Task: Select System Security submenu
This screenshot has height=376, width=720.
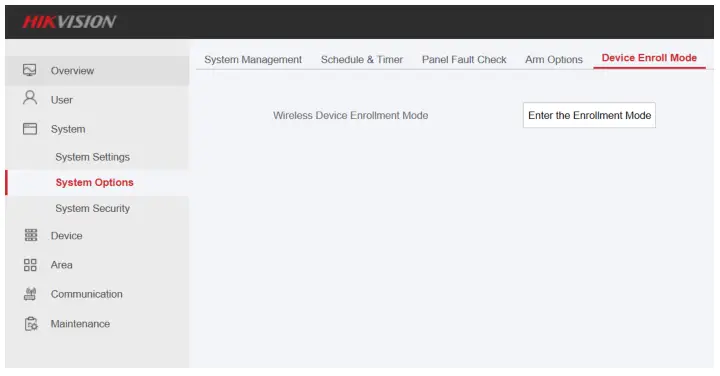Action: pos(92,208)
